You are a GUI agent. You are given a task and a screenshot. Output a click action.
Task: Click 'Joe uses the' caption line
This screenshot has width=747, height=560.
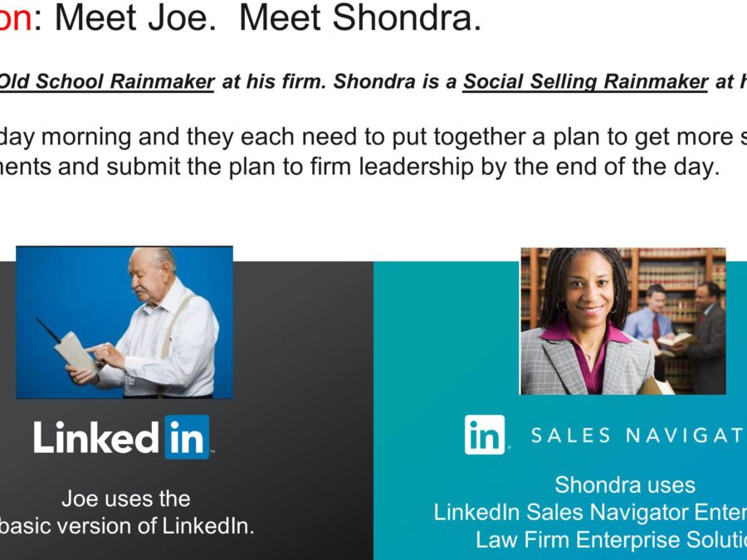point(126,499)
